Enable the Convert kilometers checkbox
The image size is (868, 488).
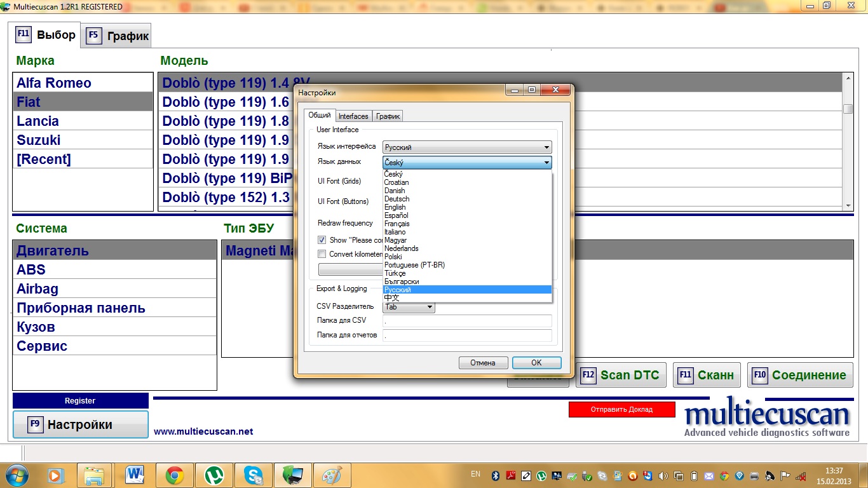tap(322, 254)
